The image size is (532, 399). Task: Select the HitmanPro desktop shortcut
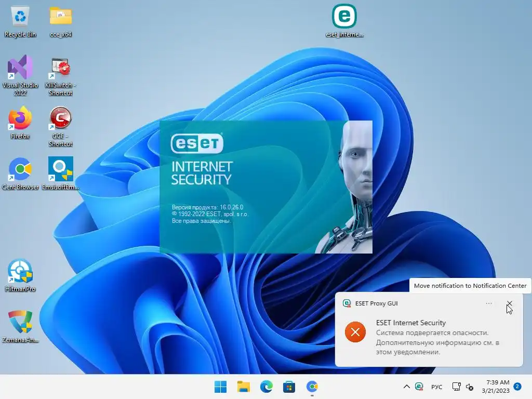click(x=20, y=275)
